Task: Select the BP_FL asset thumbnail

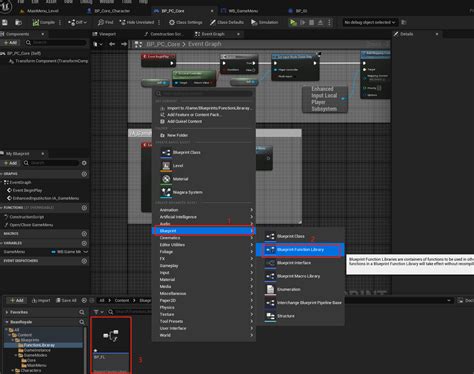Action: pyautogui.click(x=111, y=345)
